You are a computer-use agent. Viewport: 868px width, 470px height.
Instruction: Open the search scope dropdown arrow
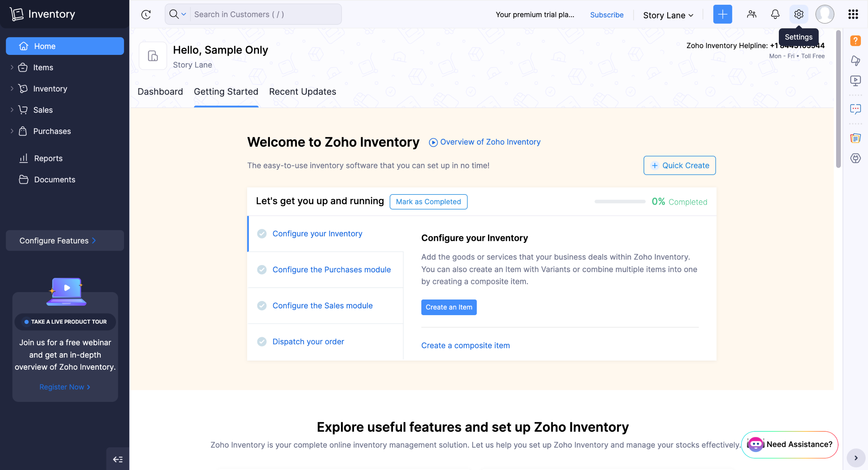point(183,14)
